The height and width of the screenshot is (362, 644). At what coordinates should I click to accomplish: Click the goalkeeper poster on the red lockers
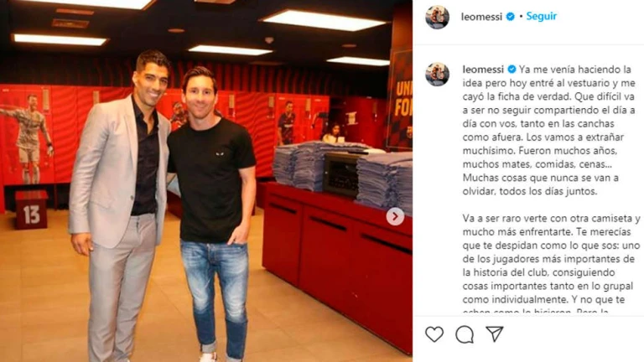[28, 137]
